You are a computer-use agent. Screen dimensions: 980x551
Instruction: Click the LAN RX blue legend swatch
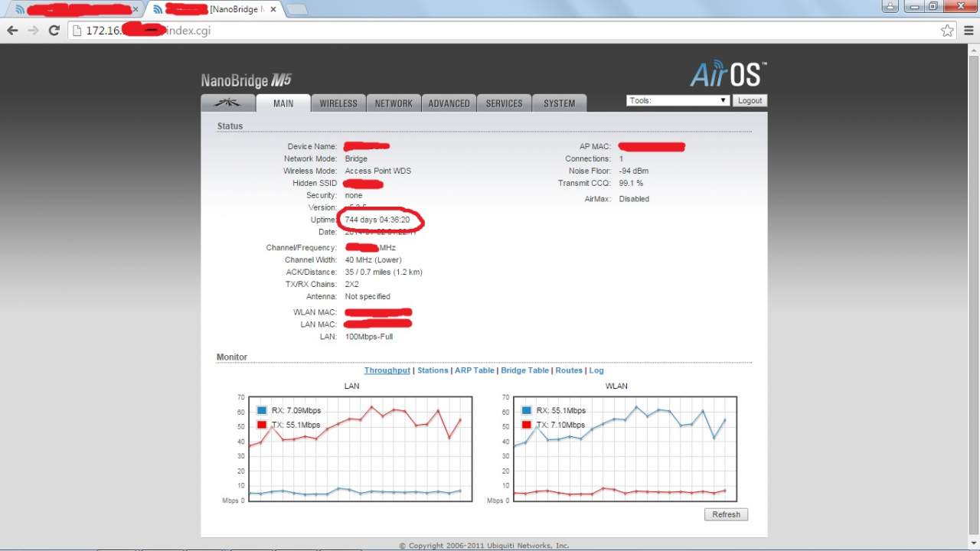pyautogui.click(x=262, y=410)
